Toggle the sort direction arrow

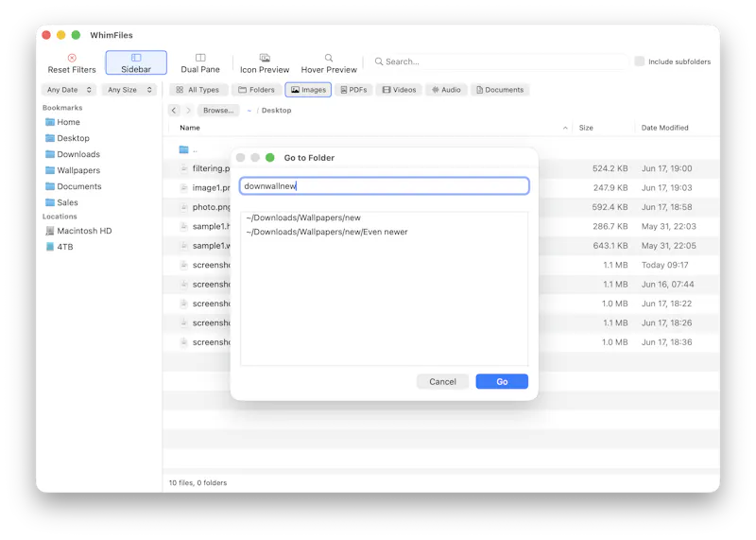click(565, 128)
